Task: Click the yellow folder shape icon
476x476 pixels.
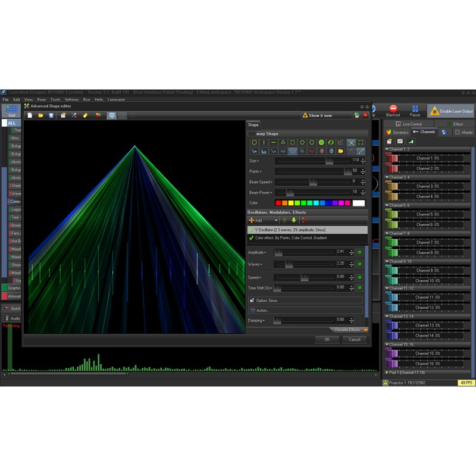Action: click(x=340, y=151)
